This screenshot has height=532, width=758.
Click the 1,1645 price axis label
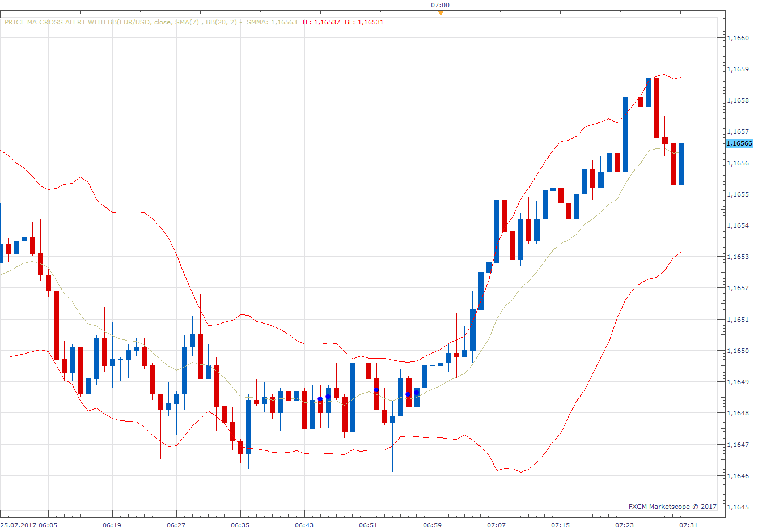pos(738,507)
